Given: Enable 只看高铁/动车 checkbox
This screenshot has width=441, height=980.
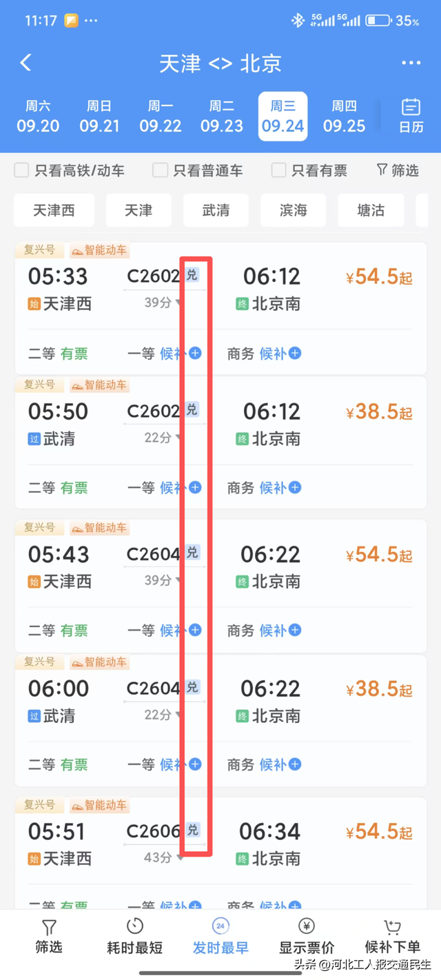Looking at the screenshot, I should pyautogui.click(x=22, y=170).
